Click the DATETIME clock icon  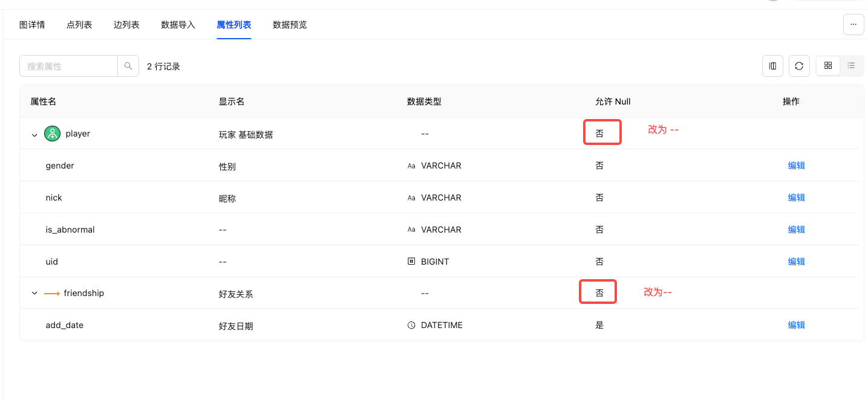point(411,325)
